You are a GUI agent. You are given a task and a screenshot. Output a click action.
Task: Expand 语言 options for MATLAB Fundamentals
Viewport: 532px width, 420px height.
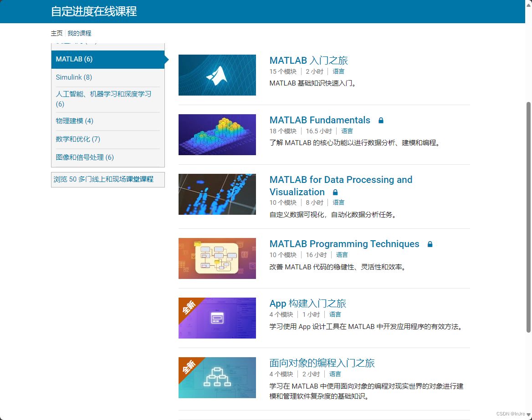(x=347, y=131)
